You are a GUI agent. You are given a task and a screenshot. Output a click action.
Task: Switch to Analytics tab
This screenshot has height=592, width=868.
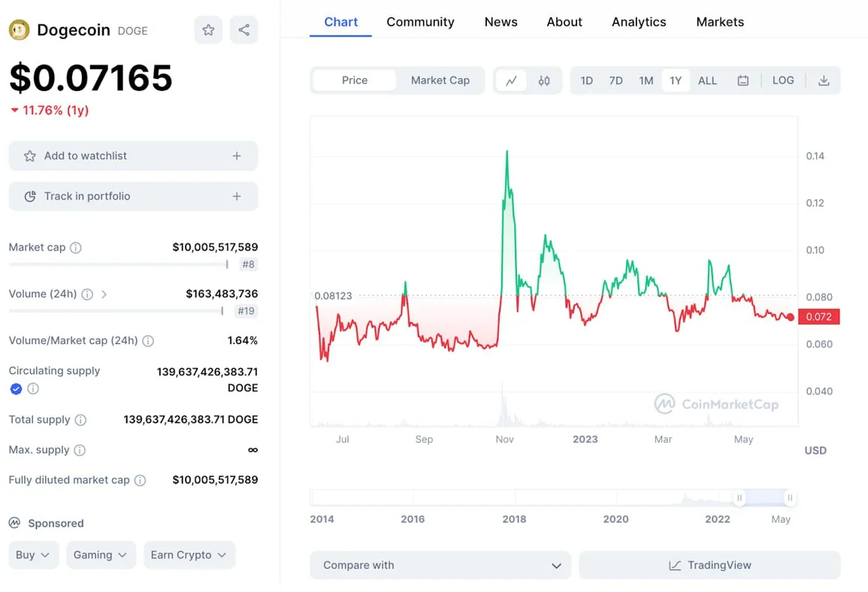tap(639, 22)
